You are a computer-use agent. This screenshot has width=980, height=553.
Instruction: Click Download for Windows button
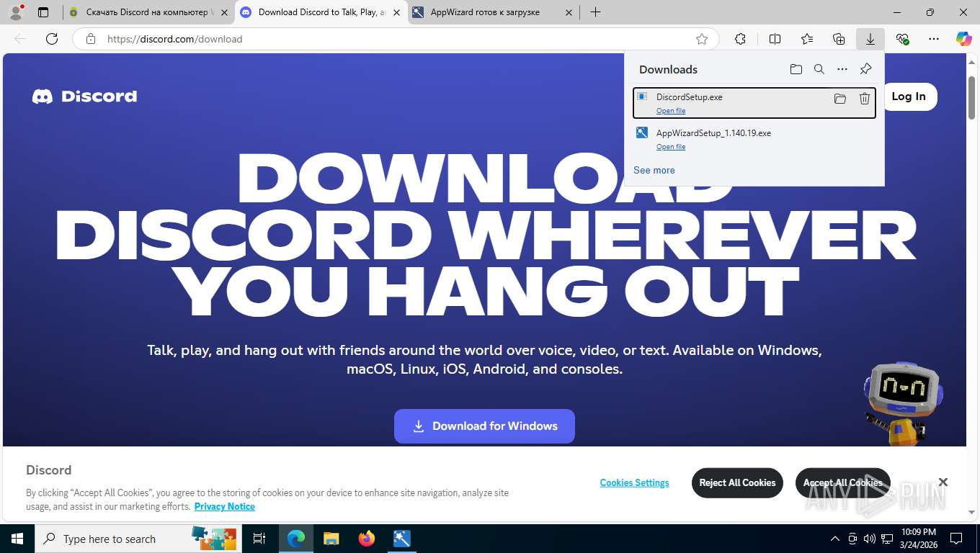pyautogui.click(x=484, y=426)
